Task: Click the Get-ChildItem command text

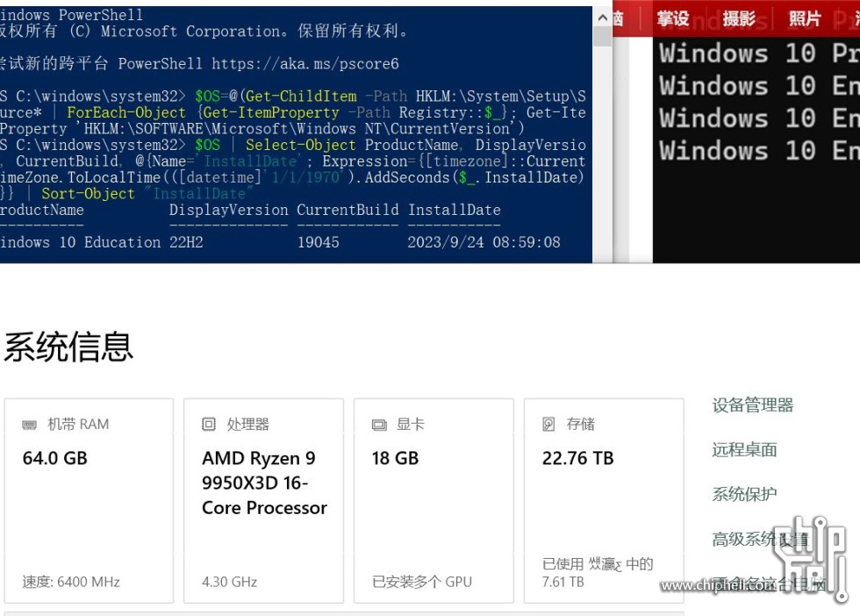Action: [x=301, y=96]
